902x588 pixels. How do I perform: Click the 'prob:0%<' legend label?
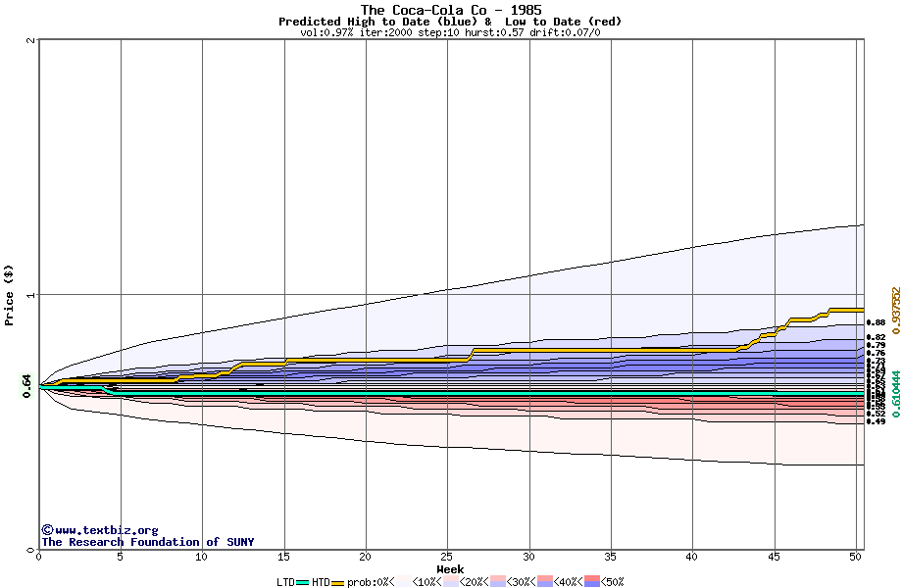tap(371, 582)
